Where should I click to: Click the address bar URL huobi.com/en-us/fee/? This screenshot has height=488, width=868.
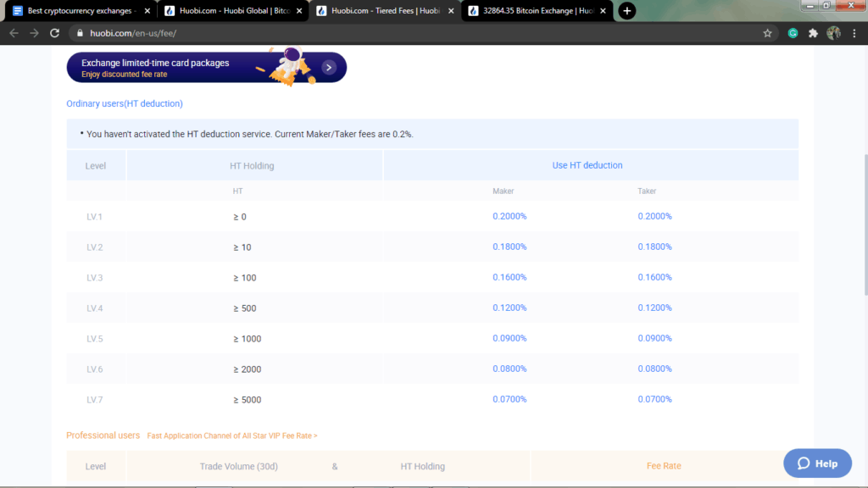[133, 33]
